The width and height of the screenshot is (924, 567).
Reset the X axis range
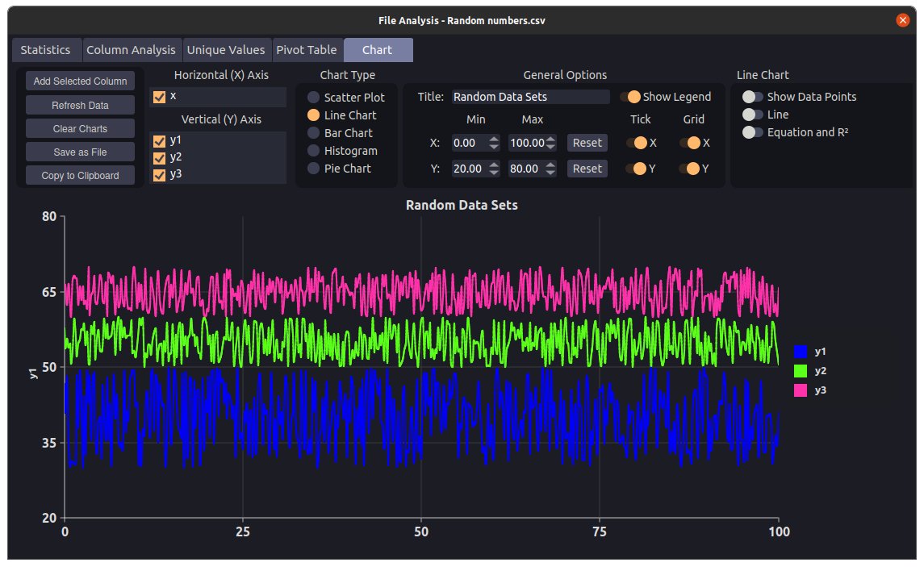[x=587, y=143]
